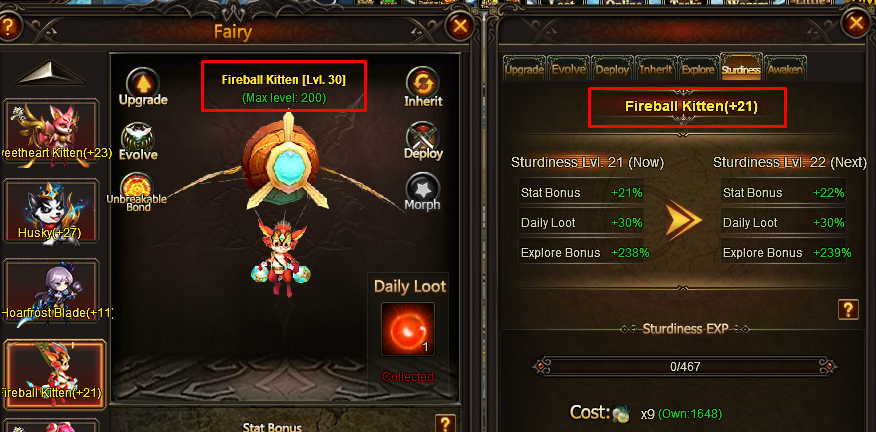The width and height of the screenshot is (876, 432).
Task: Choose Hoarfrost Blade(+11) fairy
Action: click(x=51, y=291)
